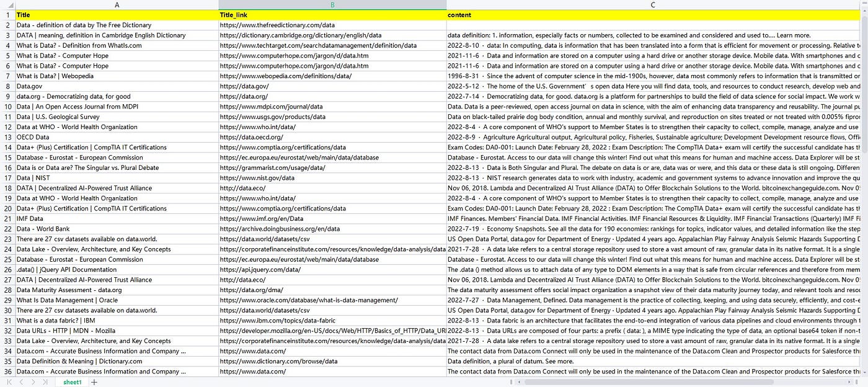Select row 18 header
Viewport: 868px width, 387px height.
coord(7,188)
